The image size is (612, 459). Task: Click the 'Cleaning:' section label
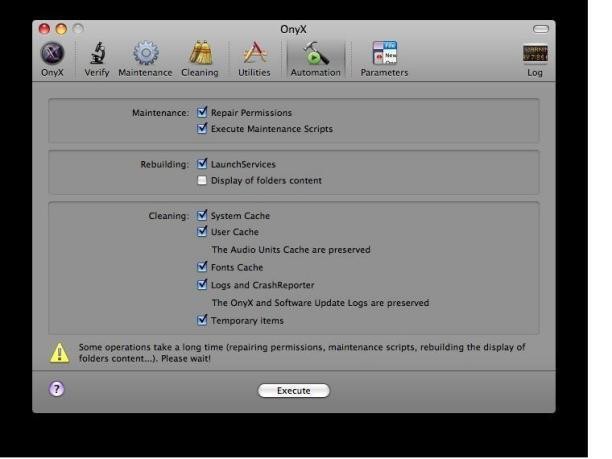tap(169, 216)
